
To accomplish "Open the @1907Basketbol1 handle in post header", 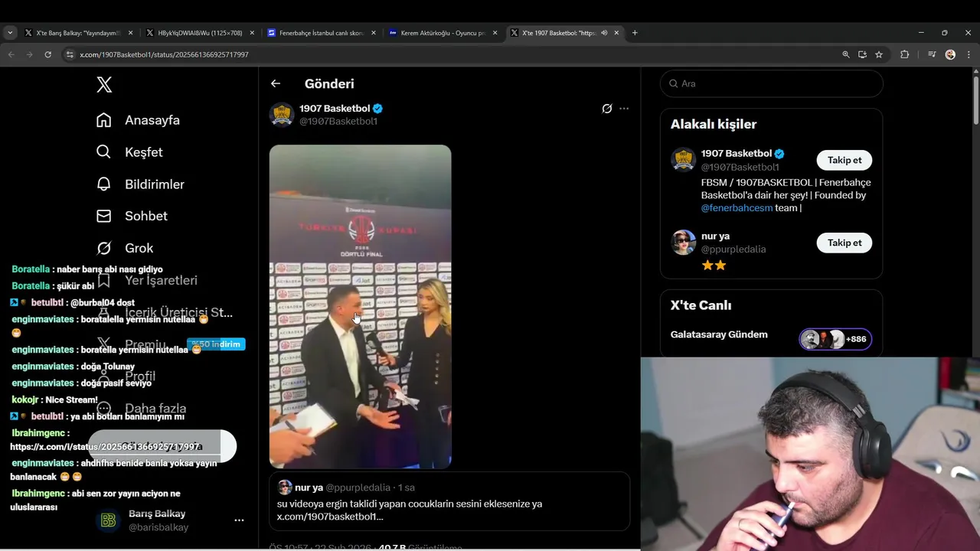I will click(338, 122).
